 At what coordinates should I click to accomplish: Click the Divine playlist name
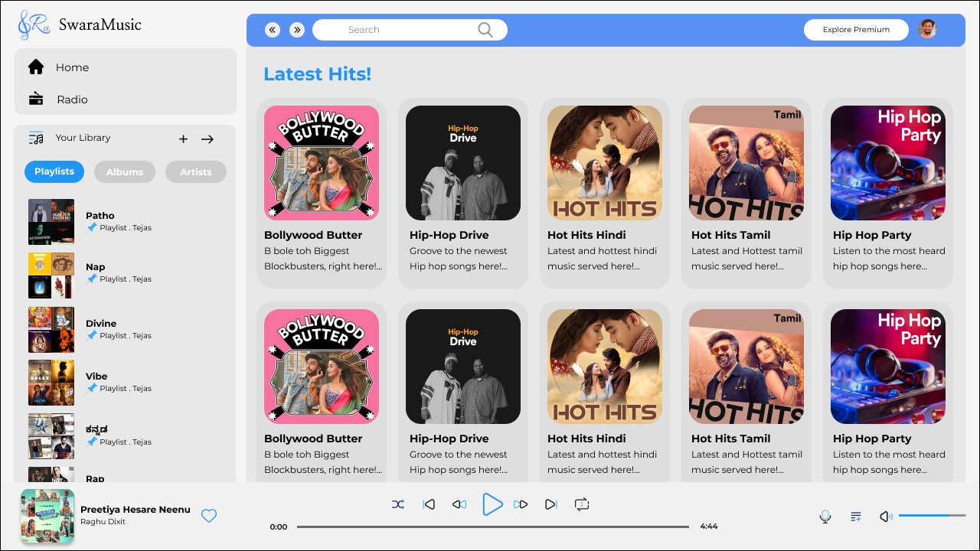coord(101,323)
